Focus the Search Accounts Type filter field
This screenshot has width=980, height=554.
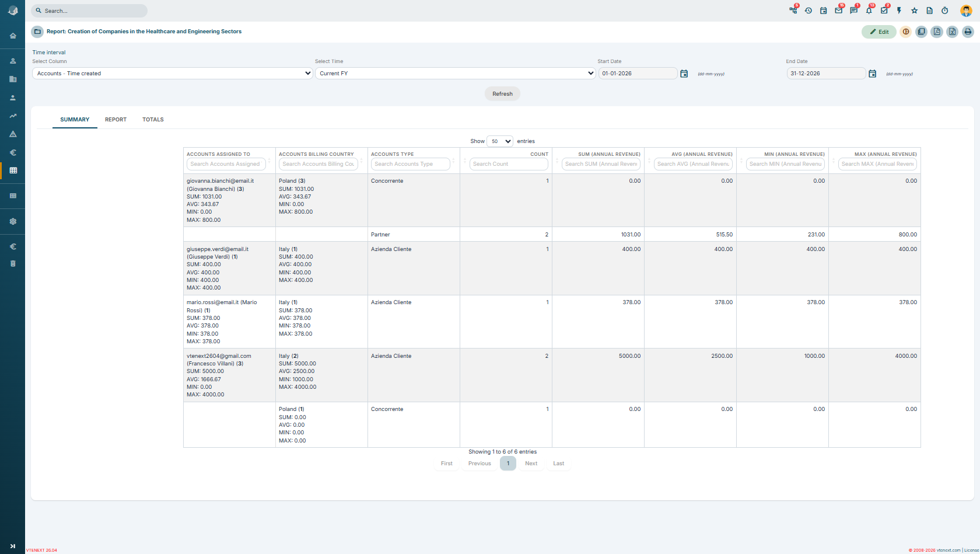(411, 164)
